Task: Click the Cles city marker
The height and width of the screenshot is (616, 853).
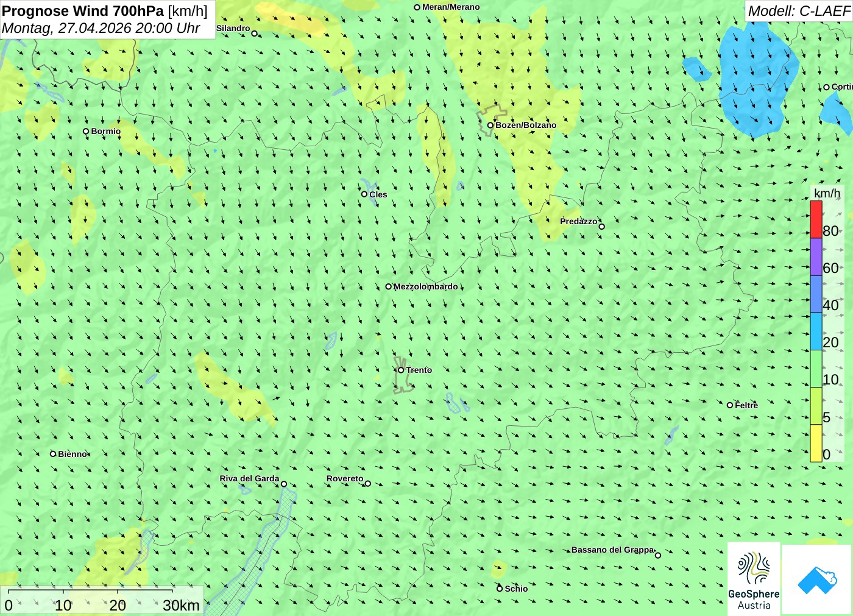Action: [x=364, y=194]
